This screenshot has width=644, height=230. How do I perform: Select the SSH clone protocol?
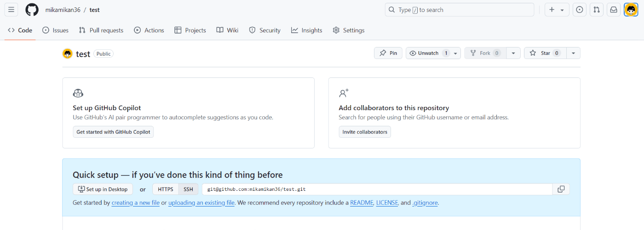pos(189,189)
